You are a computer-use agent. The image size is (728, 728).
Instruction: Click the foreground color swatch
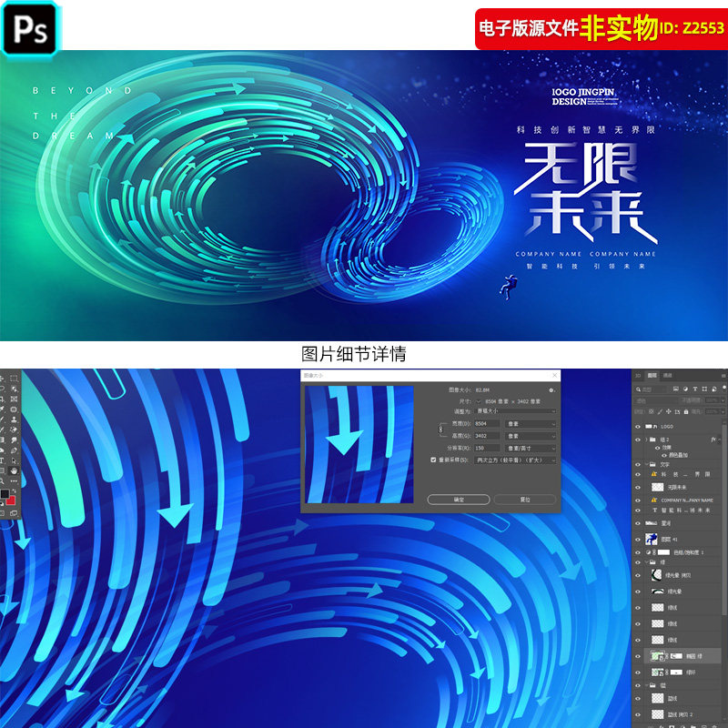(5, 494)
